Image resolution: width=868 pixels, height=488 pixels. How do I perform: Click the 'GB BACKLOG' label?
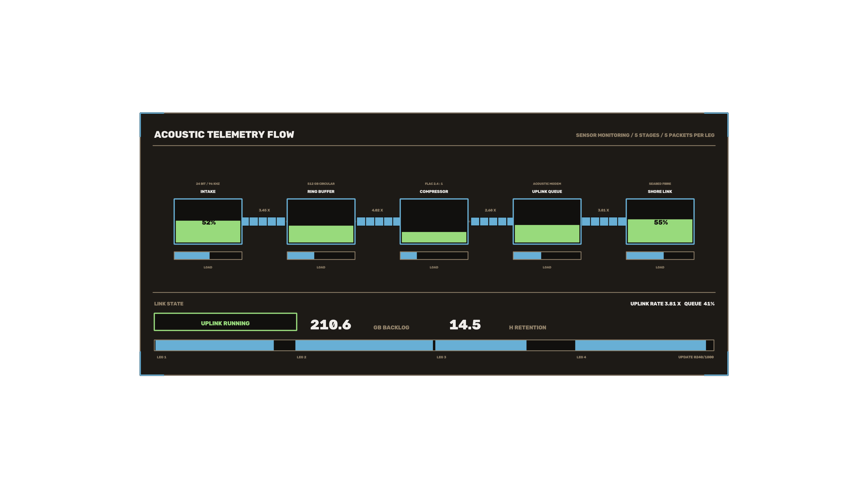[391, 327]
